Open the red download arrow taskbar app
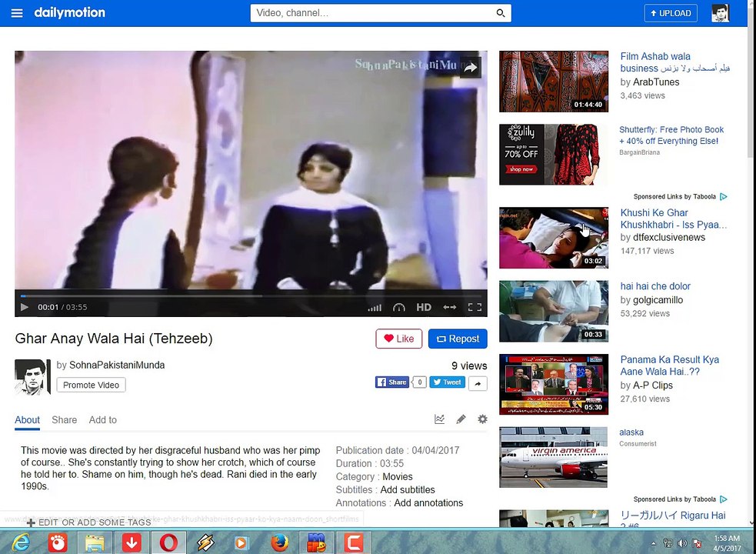The width and height of the screenshot is (756, 554). (x=132, y=542)
